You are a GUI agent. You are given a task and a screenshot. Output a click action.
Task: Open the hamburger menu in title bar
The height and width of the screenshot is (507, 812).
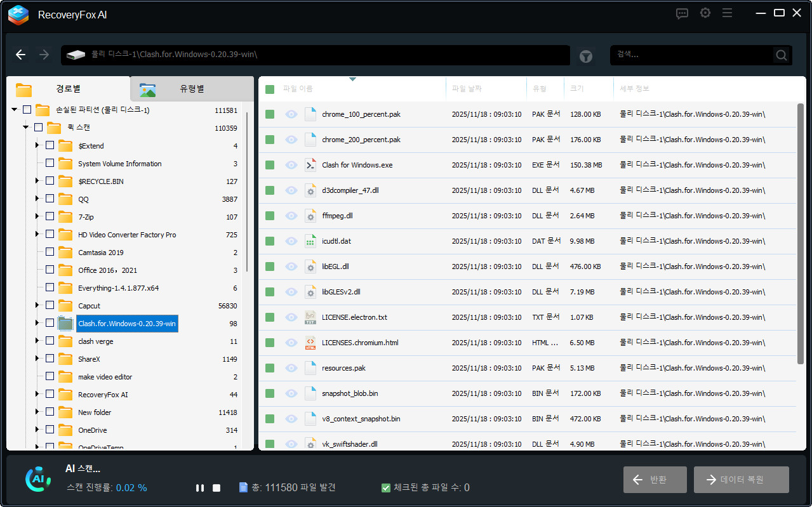click(x=728, y=13)
